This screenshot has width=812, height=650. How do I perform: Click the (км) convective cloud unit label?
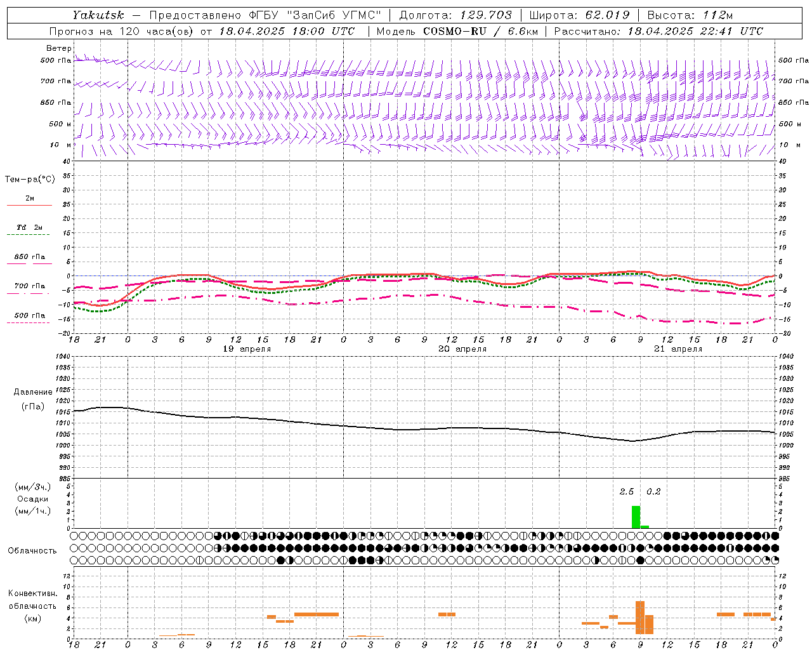click(x=33, y=618)
